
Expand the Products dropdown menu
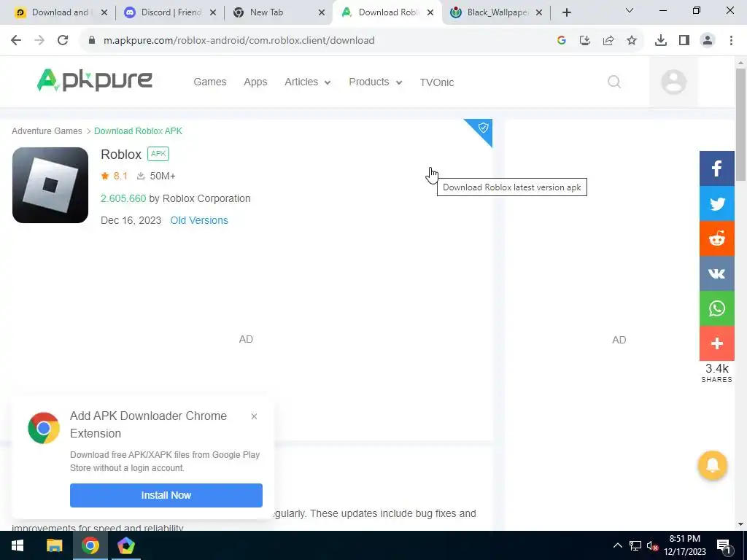pos(376,82)
